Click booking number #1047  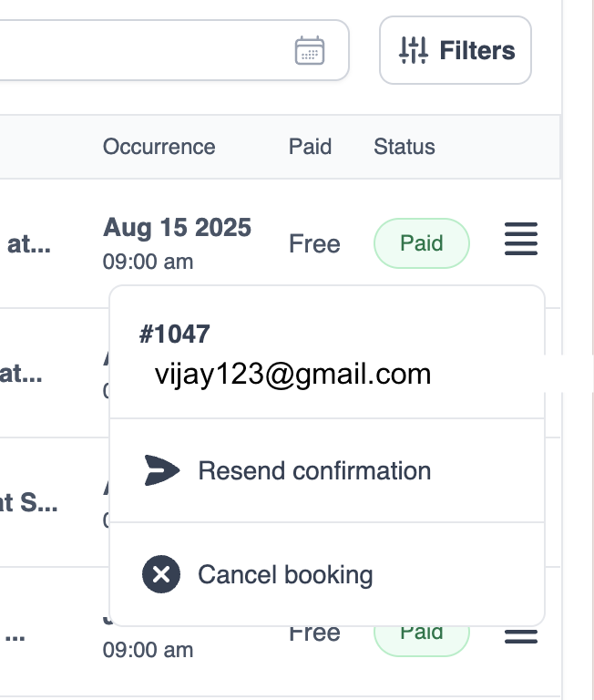click(174, 335)
